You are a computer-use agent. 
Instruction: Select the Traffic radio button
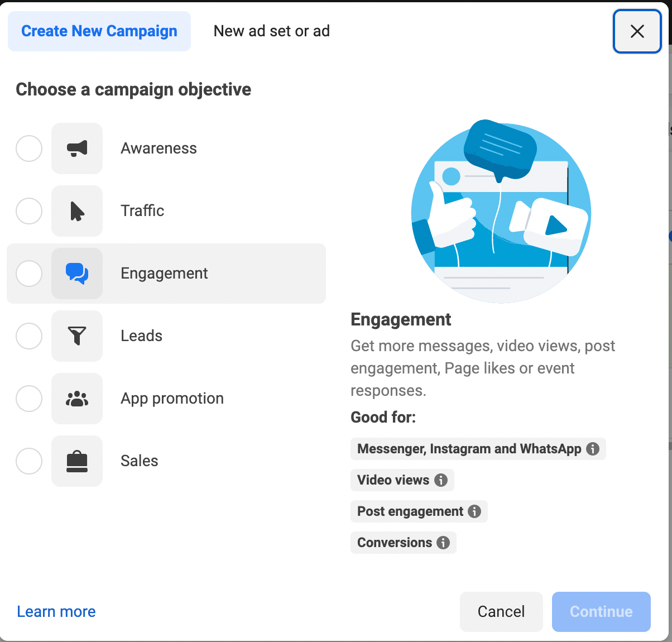coord(29,211)
